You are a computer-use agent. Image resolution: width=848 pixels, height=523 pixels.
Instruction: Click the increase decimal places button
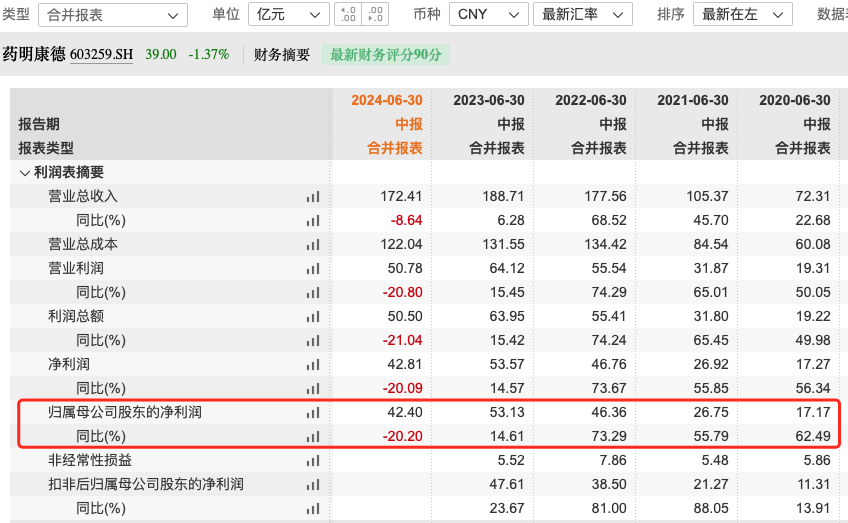[348, 15]
